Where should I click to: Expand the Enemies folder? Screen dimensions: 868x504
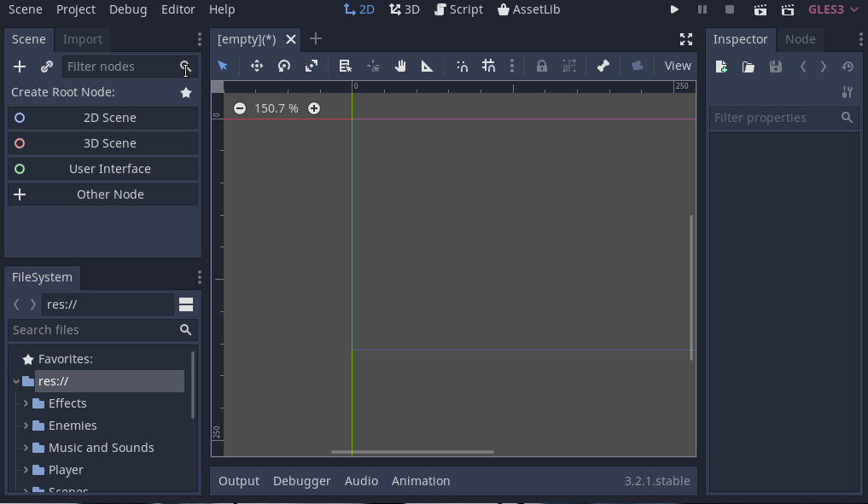coord(26,425)
